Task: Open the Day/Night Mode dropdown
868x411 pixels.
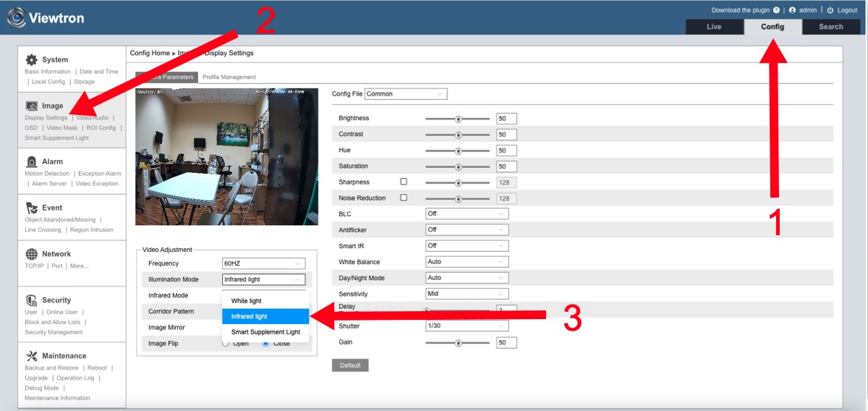Action: click(x=467, y=278)
